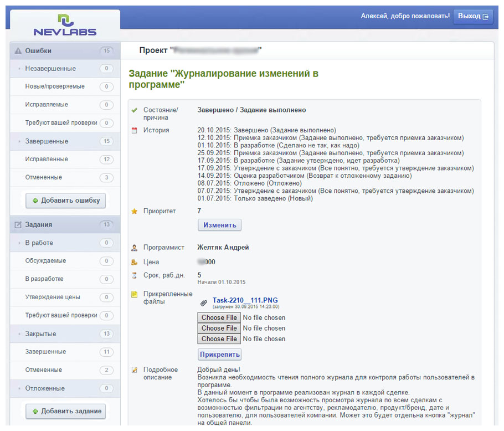504x431 pixels.
Task: Click the first Choose File input
Action: (219, 318)
